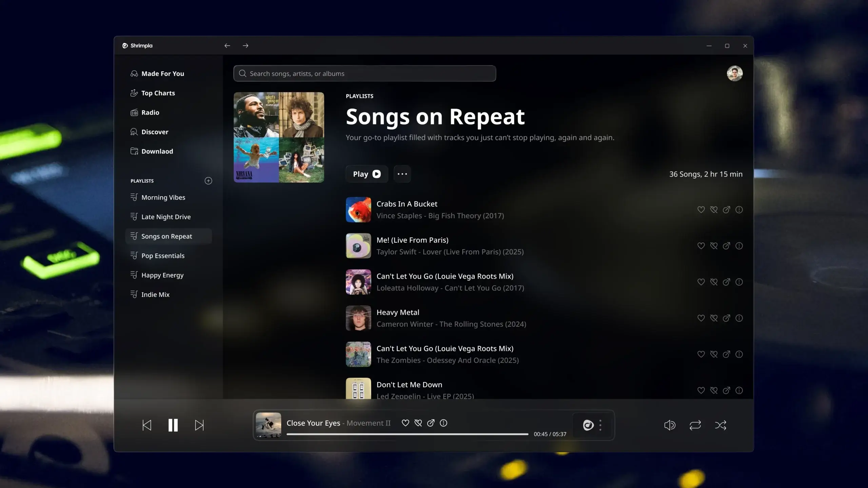Click the song progress bar
Viewport: 868px width, 488px height.
407,434
